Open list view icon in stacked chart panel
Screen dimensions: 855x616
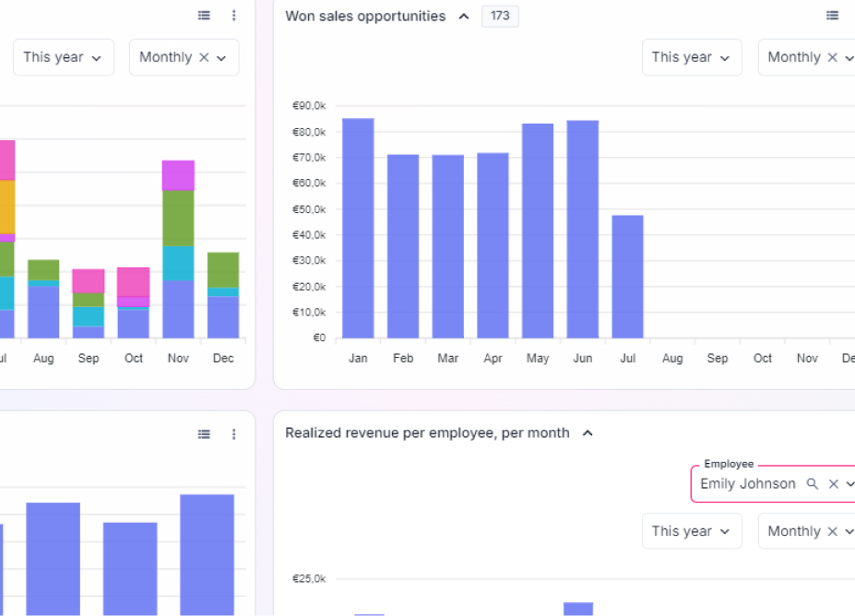(x=204, y=16)
